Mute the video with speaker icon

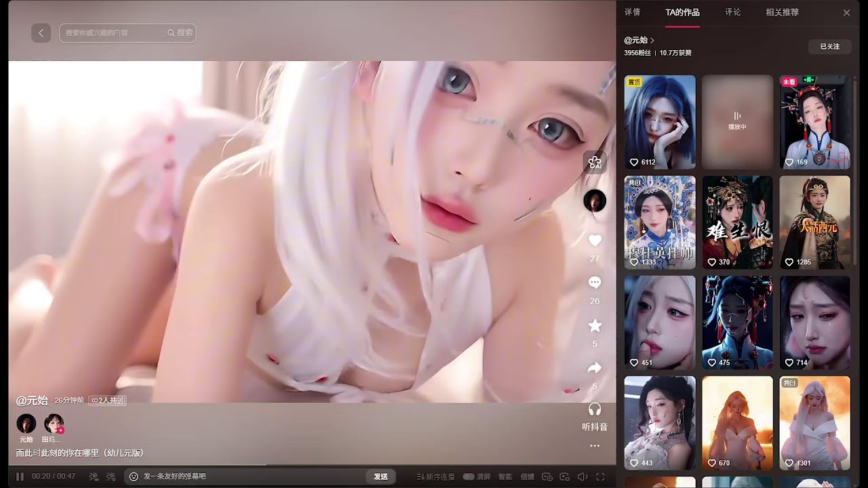tap(582, 476)
